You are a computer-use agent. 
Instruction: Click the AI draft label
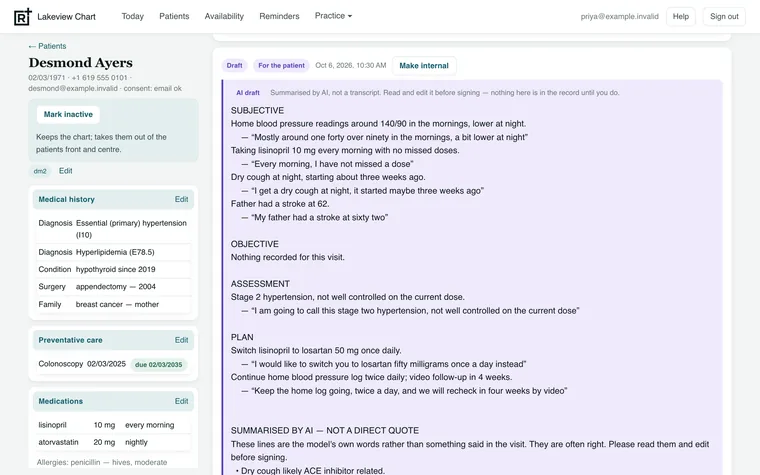click(x=248, y=93)
